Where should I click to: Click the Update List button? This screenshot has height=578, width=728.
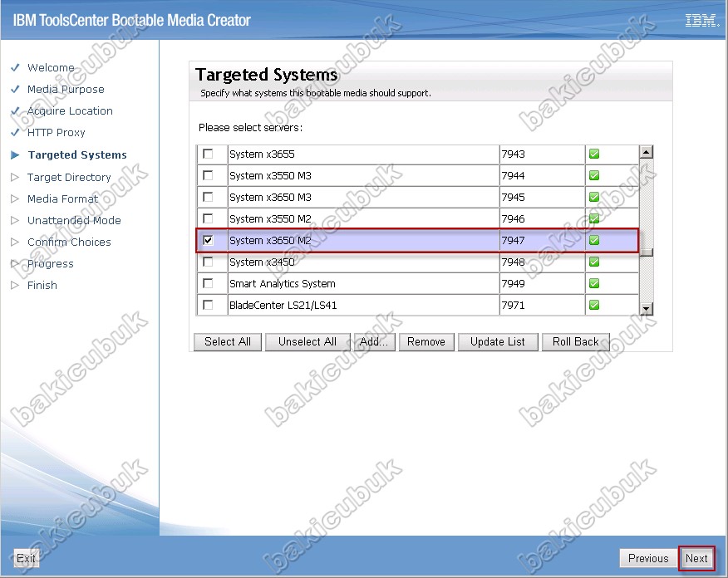(498, 342)
